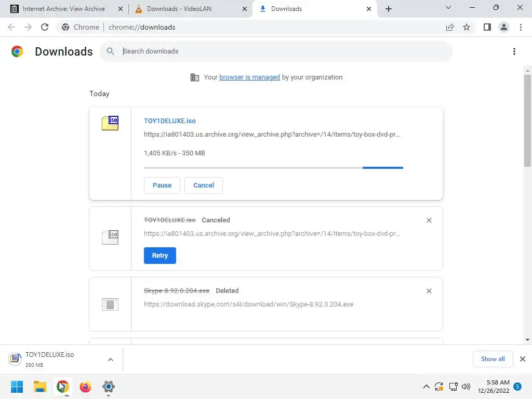Pause the TOY1DELUXE.iso download
The height and width of the screenshot is (399, 532).
(162, 185)
